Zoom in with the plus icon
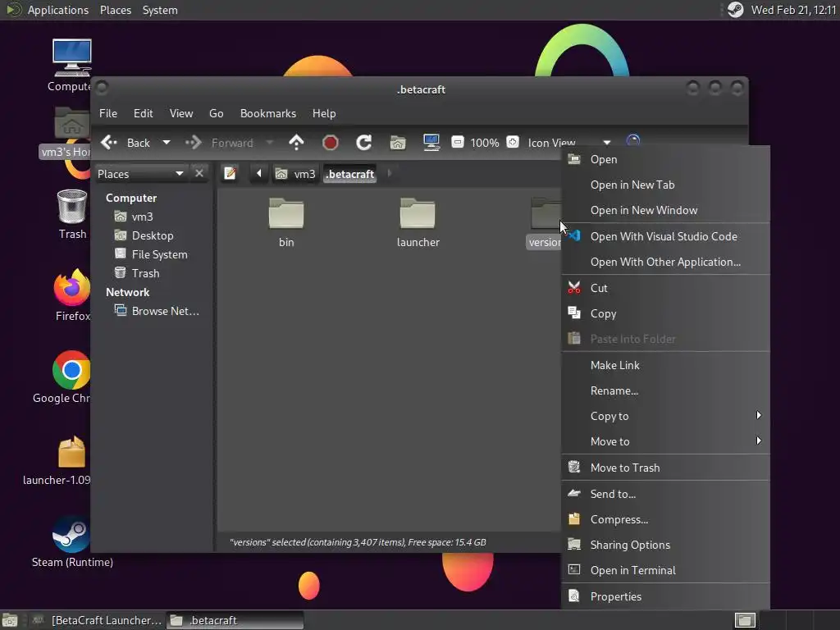Image resolution: width=840 pixels, height=630 pixels. [x=513, y=143]
